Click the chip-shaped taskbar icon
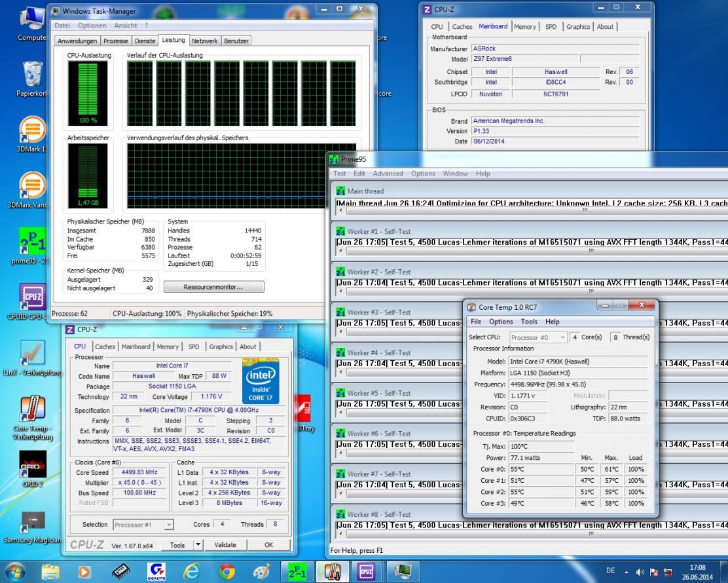The width and height of the screenshot is (728, 583). [120, 571]
